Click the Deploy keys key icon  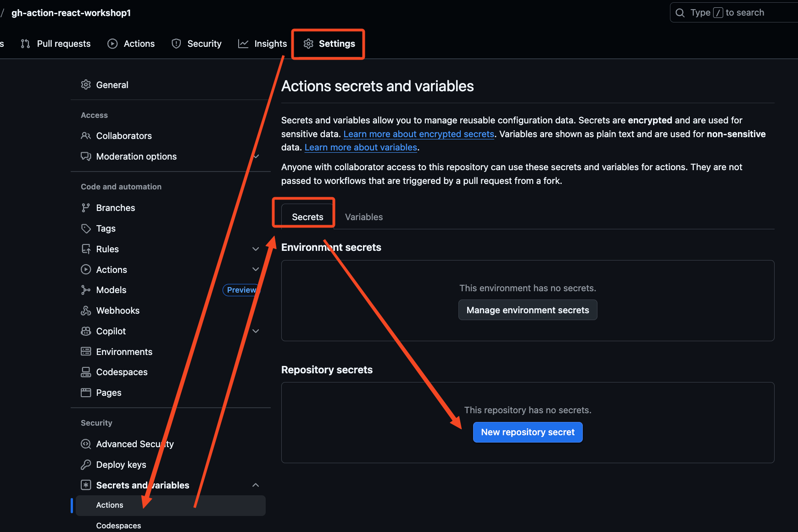coord(86,465)
